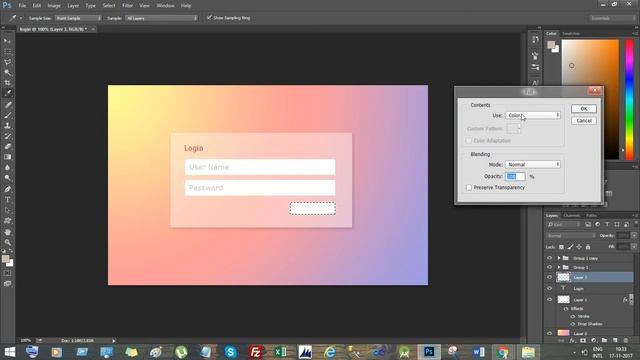640x360 pixels.
Task: Hide the Stroke effect
Action: point(573,316)
